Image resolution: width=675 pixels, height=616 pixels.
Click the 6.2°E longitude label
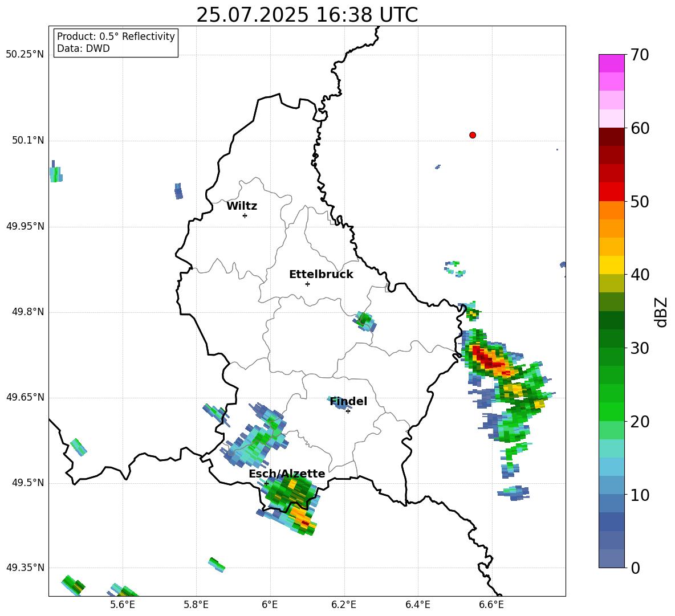coord(344,605)
